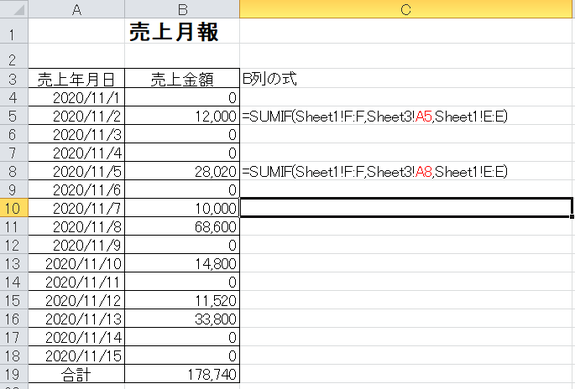This screenshot has height=389, width=575.
Task: Select date cell 2020/11/13
Action: [x=77, y=319]
